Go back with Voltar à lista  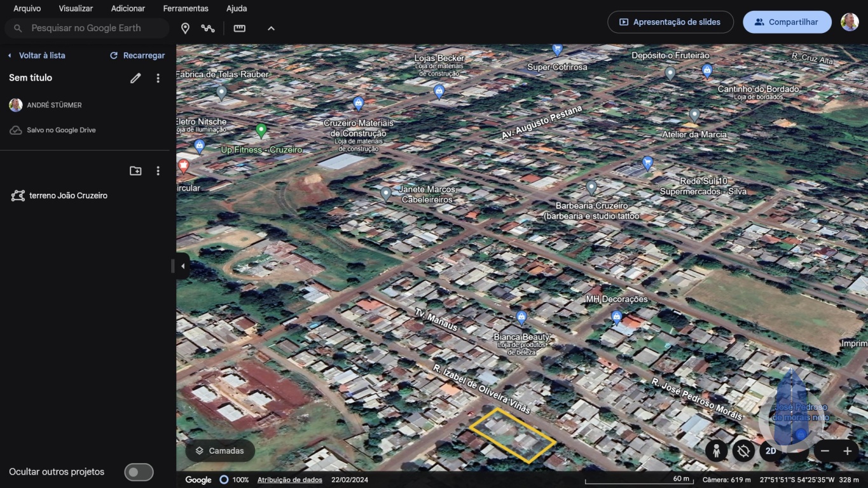(x=36, y=55)
